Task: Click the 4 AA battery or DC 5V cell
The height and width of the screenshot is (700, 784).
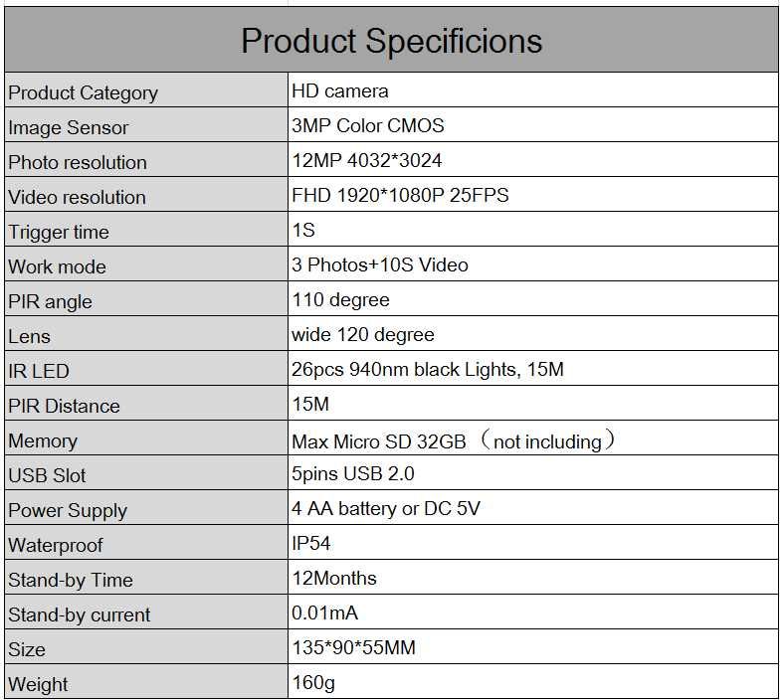Action: point(533,507)
